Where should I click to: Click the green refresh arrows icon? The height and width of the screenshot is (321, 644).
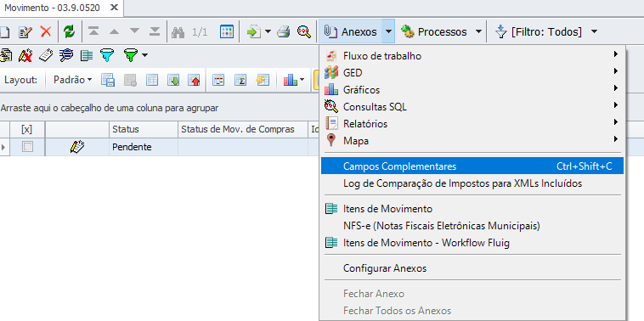(70, 31)
